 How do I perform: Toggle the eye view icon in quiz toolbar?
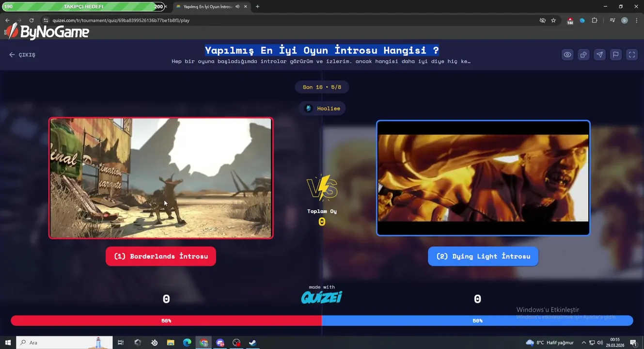[x=567, y=55]
